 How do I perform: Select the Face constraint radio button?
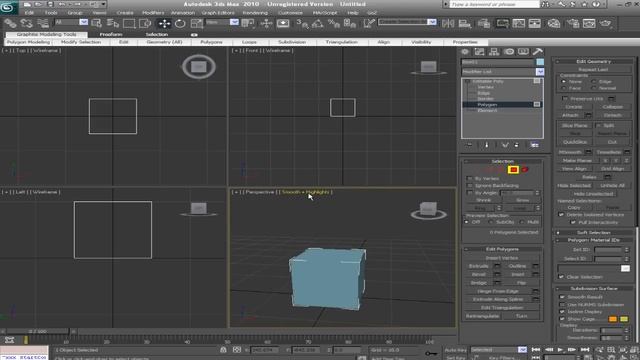point(564,88)
